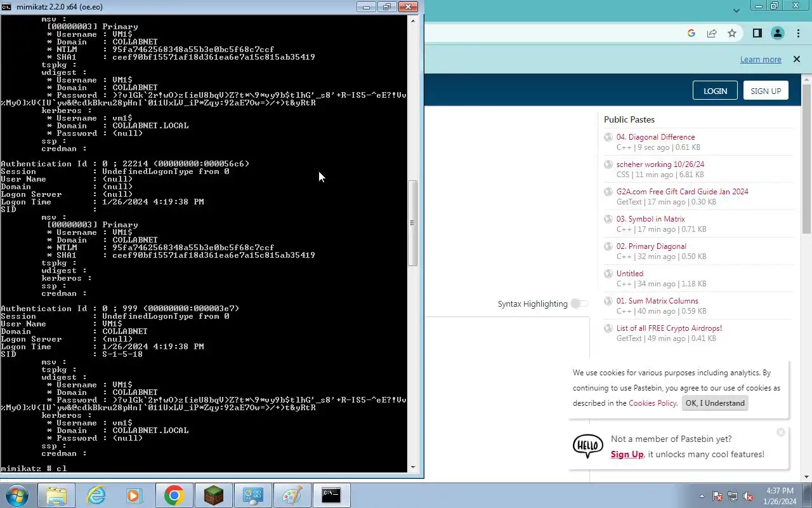
Task: Click the Action Center flag in the system tray
Action: [x=717, y=496]
